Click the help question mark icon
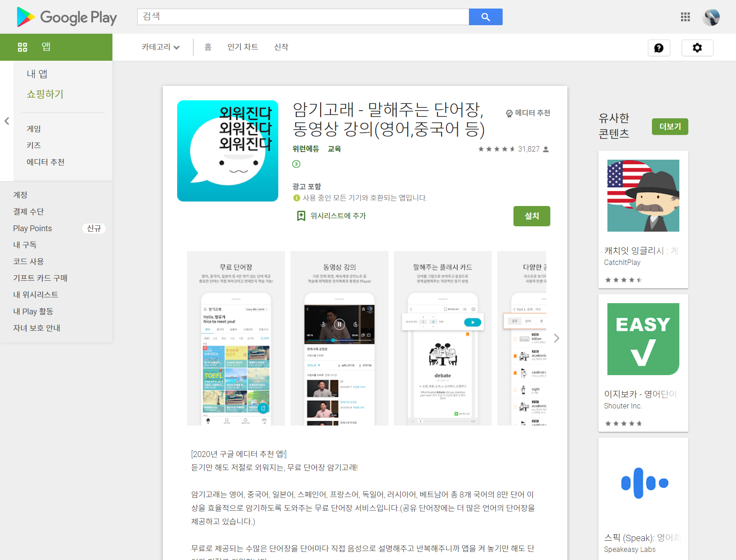Screen dimensions: 736x560 (x=659, y=48)
